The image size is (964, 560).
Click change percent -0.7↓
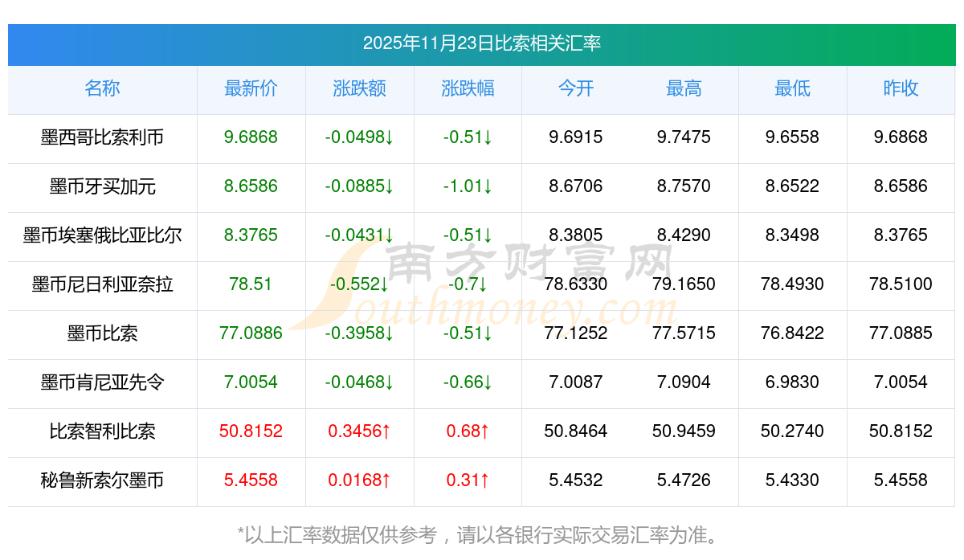[x=468, y=284]
